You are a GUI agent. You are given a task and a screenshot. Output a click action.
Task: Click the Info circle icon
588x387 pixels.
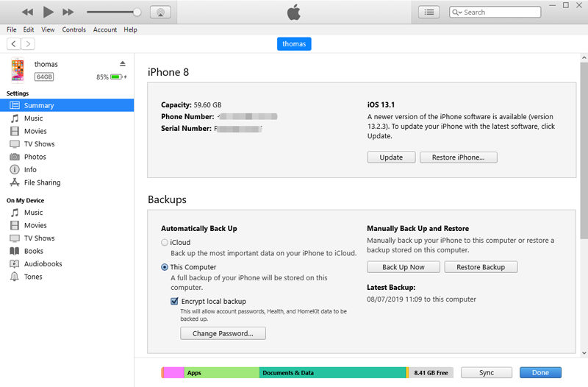(x=15, y=170)
